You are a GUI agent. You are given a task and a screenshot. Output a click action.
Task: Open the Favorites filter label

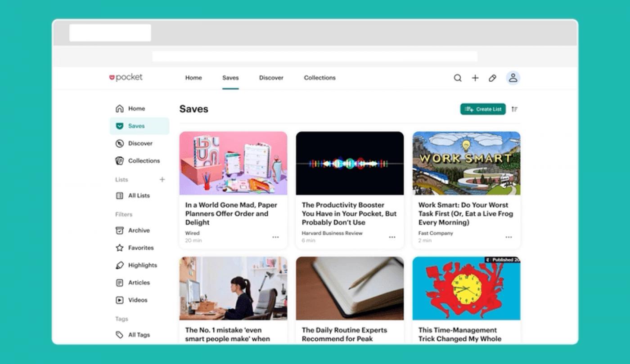tap(141, 248)
